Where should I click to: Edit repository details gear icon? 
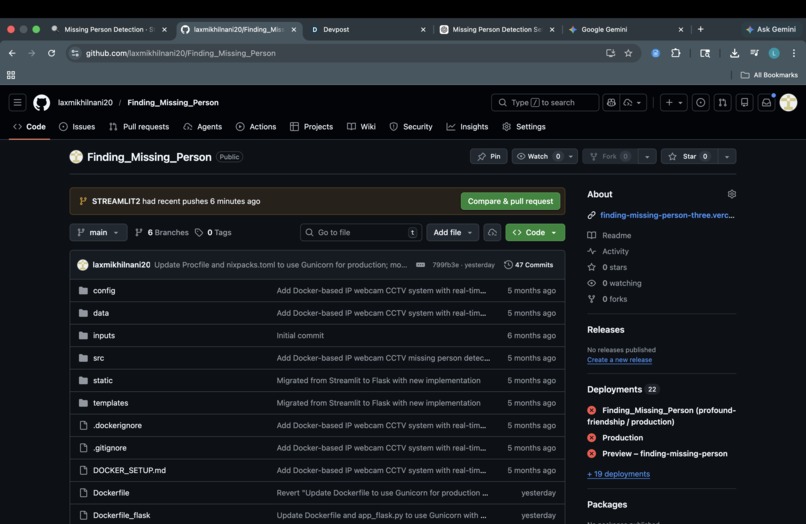pyautogui.click(x=731, y=194)
